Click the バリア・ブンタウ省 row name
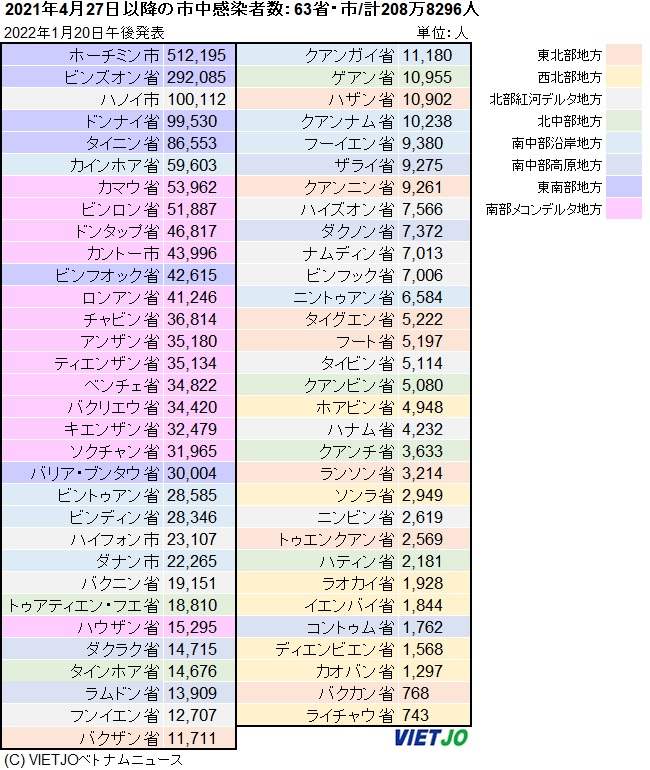Screen dimensions: 650x770 pyautogui.click(x=95, y=473)
